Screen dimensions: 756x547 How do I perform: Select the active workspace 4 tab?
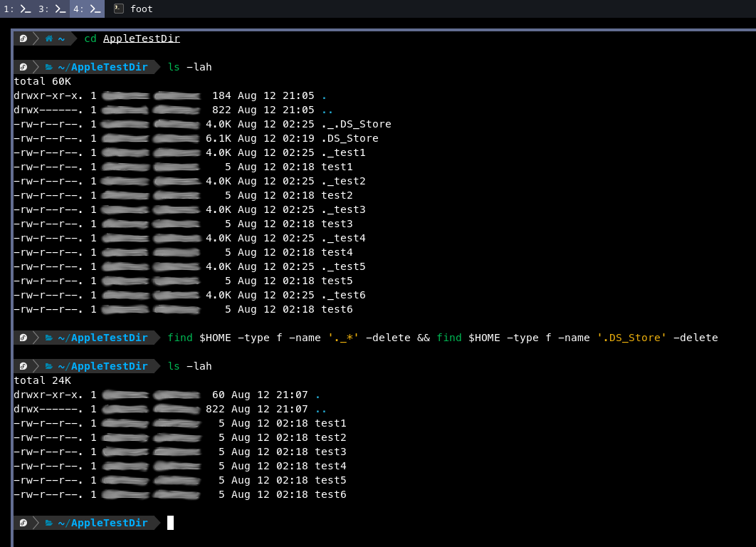tap(88, 9)
